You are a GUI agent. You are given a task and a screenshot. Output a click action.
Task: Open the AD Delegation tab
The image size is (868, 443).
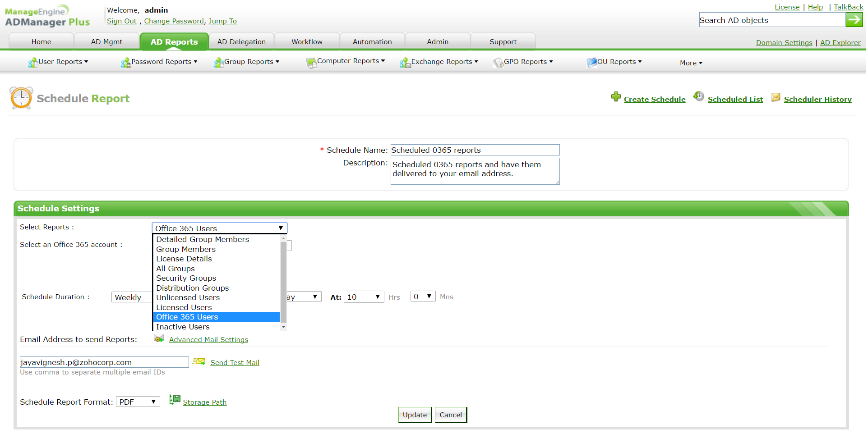pos(241,42)
